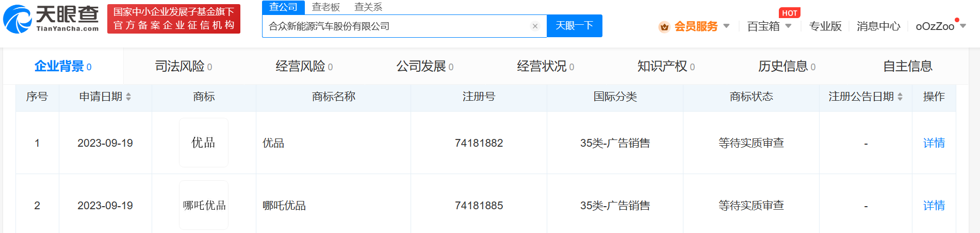The image size is (980, 233).
Task: Click the 会员服务 label
Action: (696, 26)
